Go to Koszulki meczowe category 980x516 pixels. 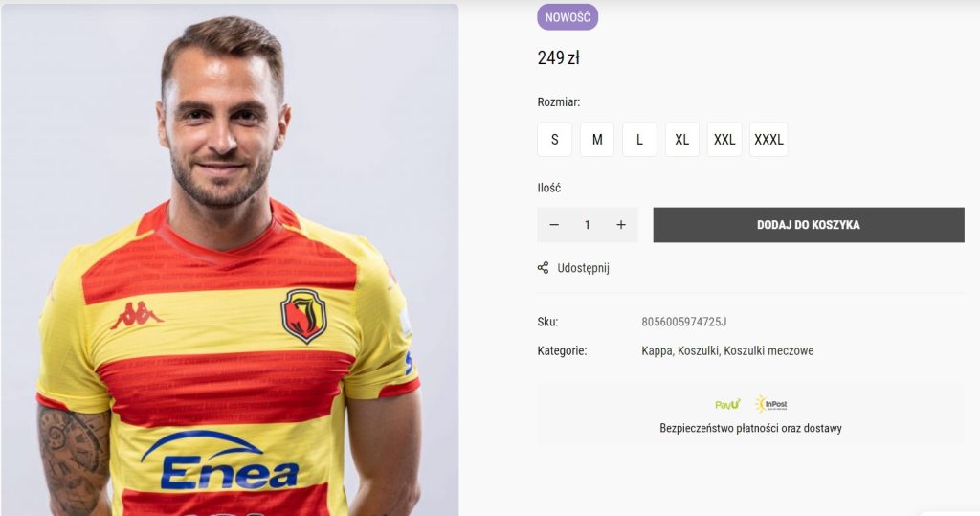(768, 351)
